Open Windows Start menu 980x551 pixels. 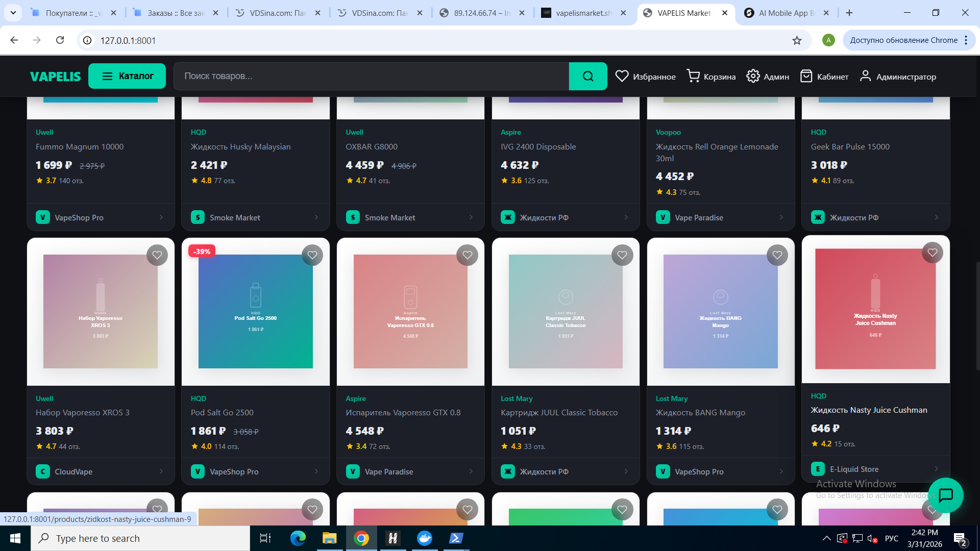[15, 538]
